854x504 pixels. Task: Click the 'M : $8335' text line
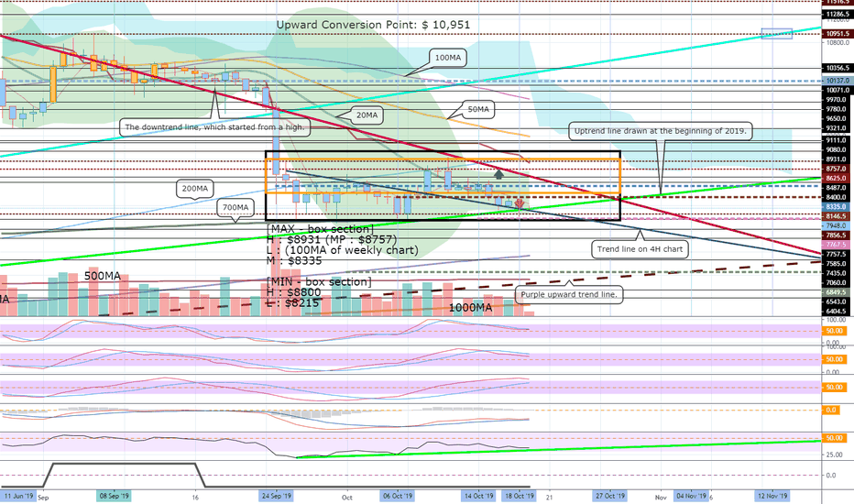(294, 261)
